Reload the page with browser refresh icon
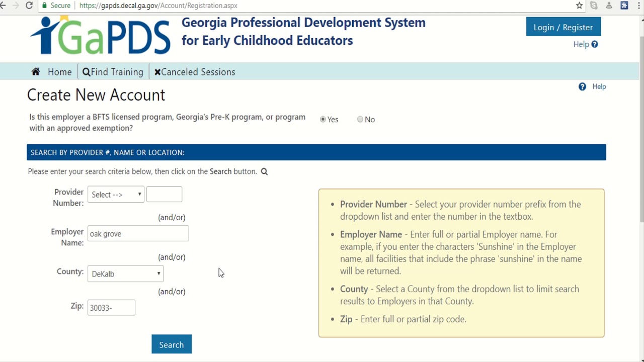The width and height of the screenshot is (644, 362). pyautogui.click(x=29, y=6)
